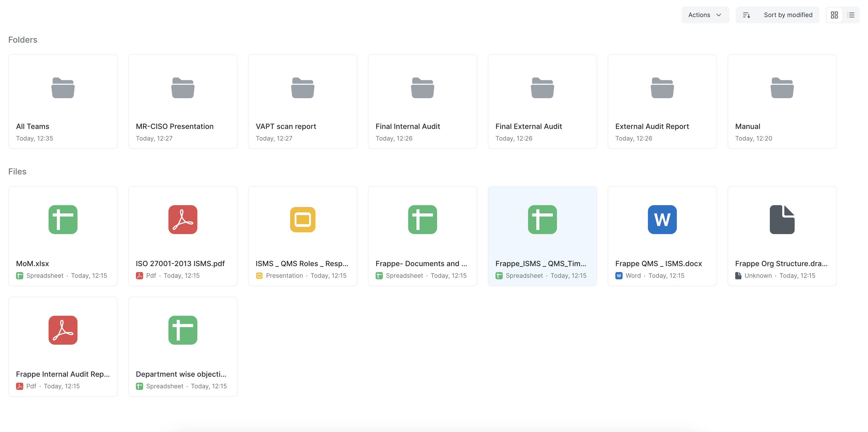Screen dimensions: 868x432
Task: Click the presentation icon on ISMS _ QMS Roles
Action: point(302,220)
